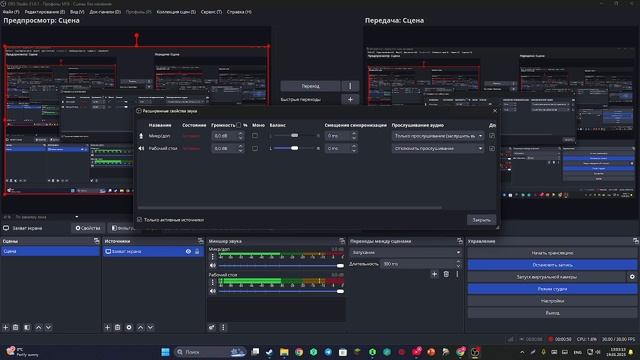Open the Редактирование menu
Screen dimensions: 640x360
44,12
